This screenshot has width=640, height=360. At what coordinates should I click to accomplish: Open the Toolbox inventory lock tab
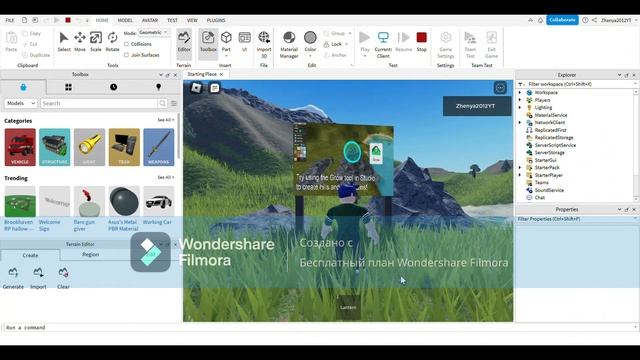23,87
